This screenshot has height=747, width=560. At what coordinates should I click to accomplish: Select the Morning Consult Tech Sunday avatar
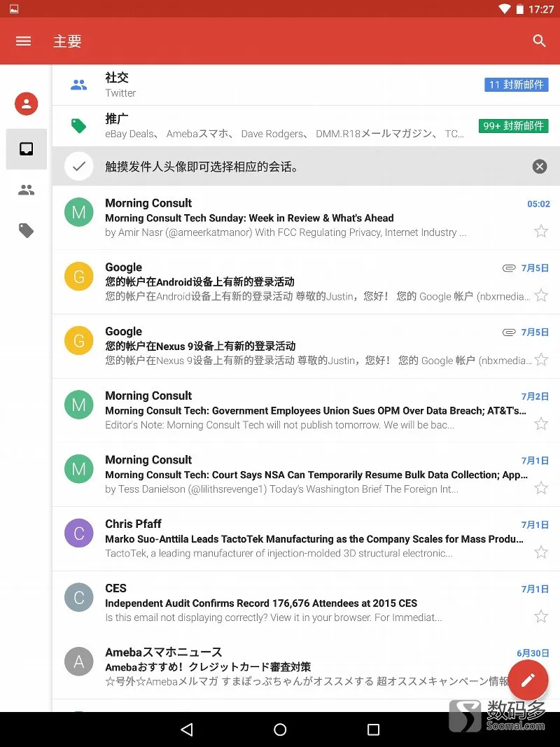[78, 212]
